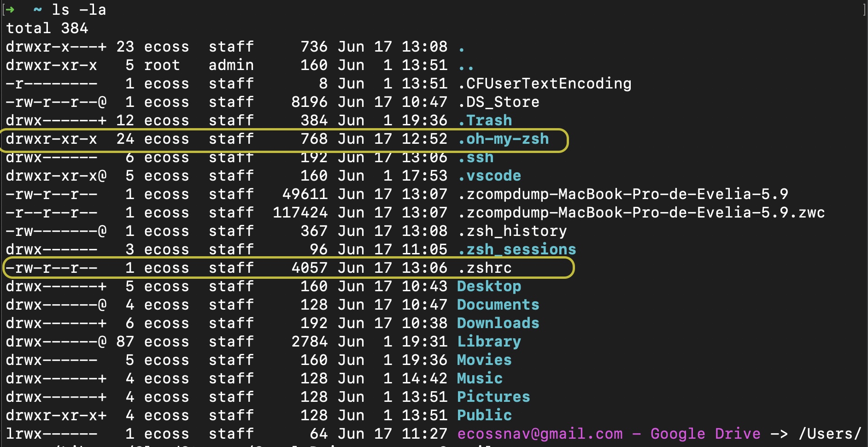Click the .CFUserTextEncoding file name
Viewport: 868px width, 447px height.
pos(545,83)
